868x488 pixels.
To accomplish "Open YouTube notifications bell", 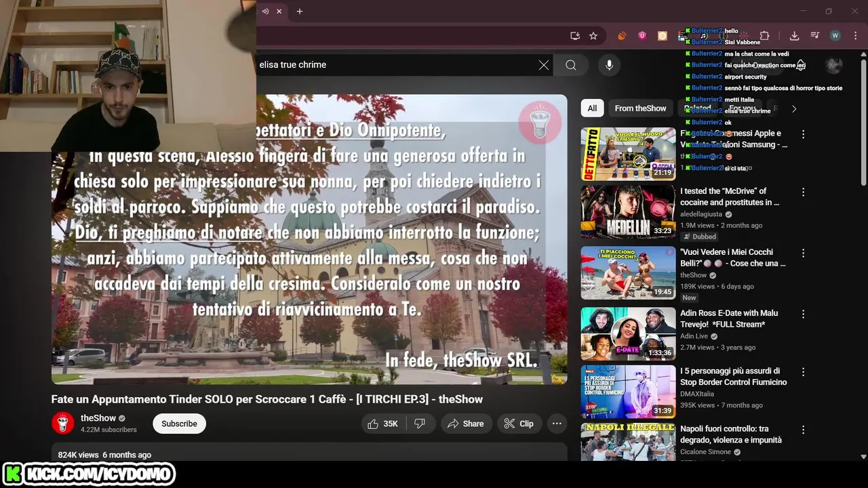I will [x=801, y=65].
